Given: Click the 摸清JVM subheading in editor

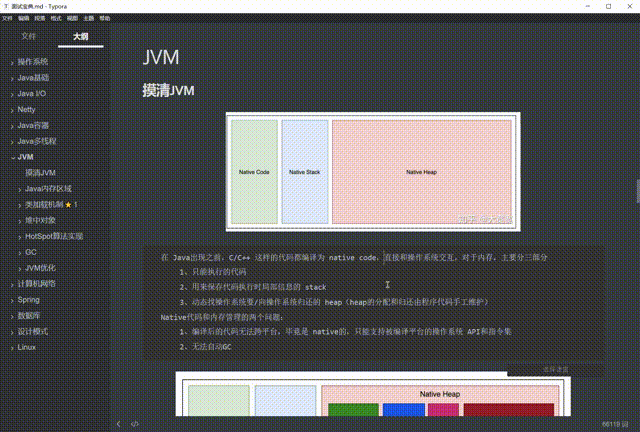Looking at the screenshot, I should pyautogui.click(x=168, y=90).
